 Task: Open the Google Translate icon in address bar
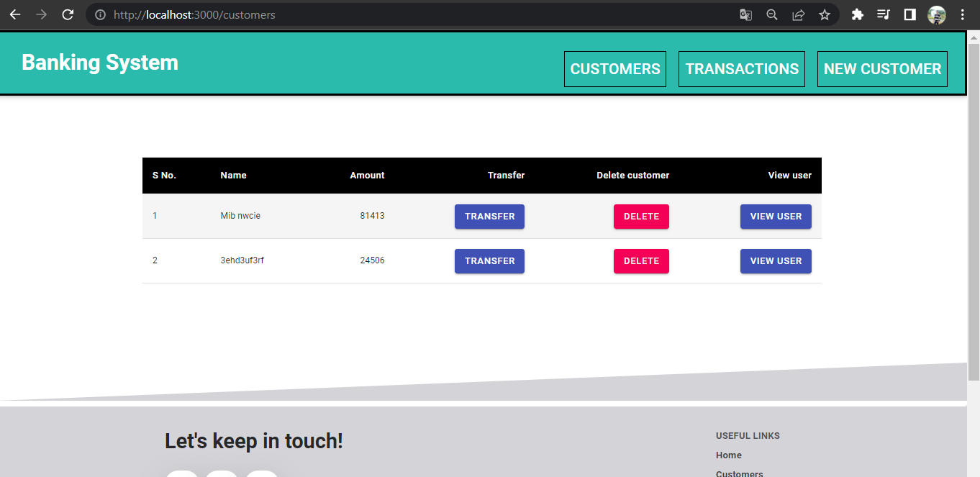click(745, 14)
